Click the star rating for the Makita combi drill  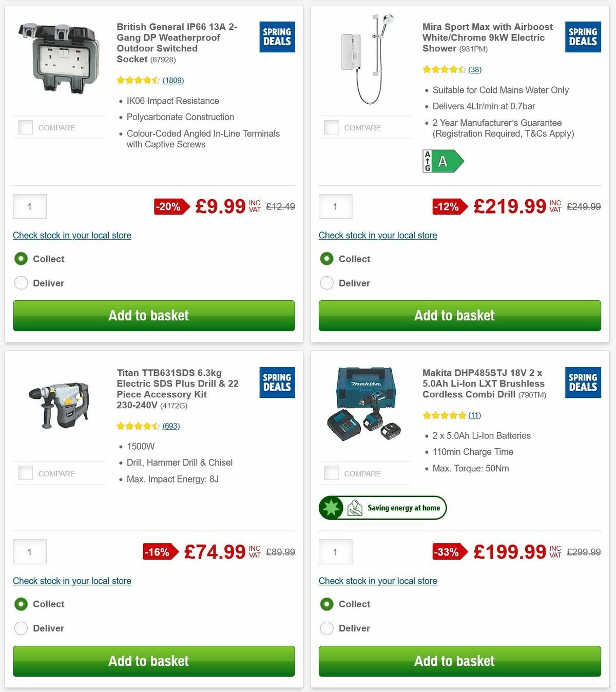pos(445,415)
